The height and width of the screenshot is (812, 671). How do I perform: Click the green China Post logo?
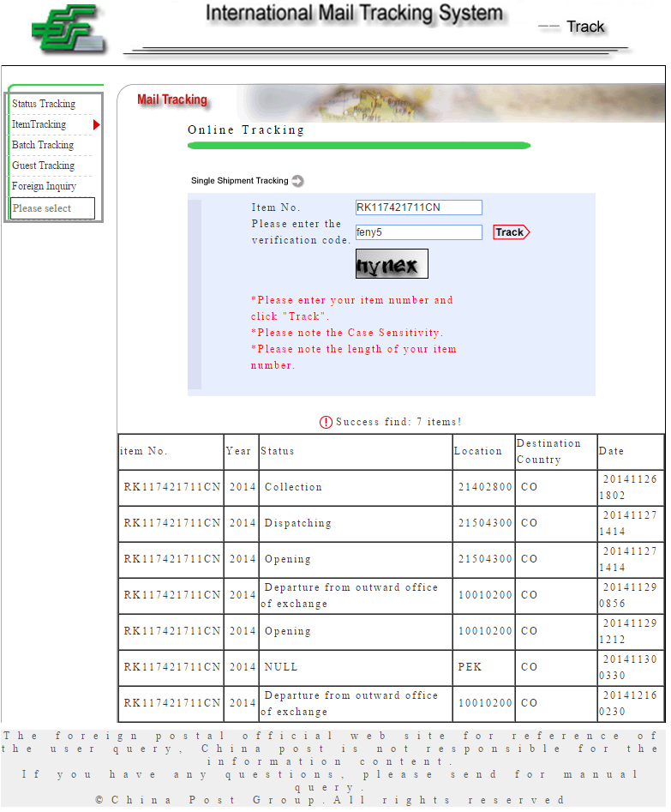[x=70, y=29]
